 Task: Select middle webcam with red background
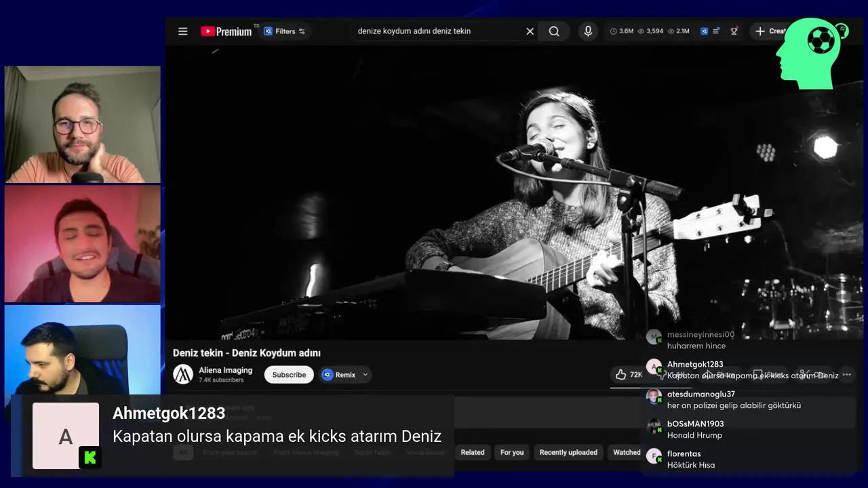83,244
